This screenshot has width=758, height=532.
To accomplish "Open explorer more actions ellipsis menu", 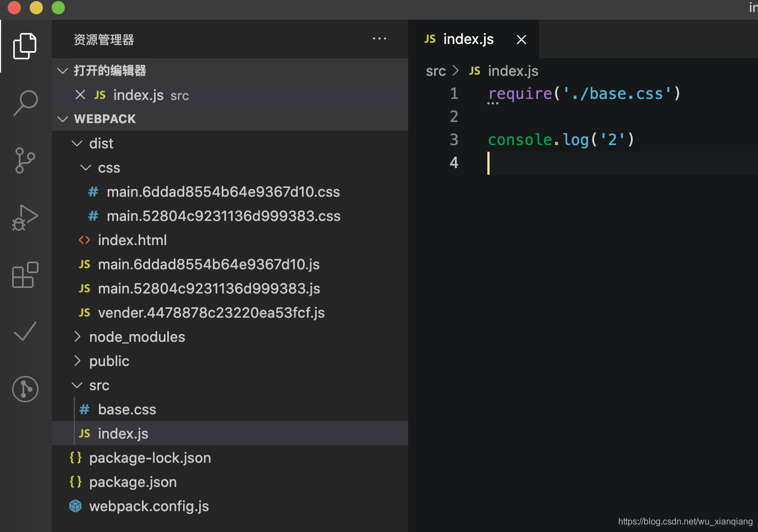I will coord(380,39).
